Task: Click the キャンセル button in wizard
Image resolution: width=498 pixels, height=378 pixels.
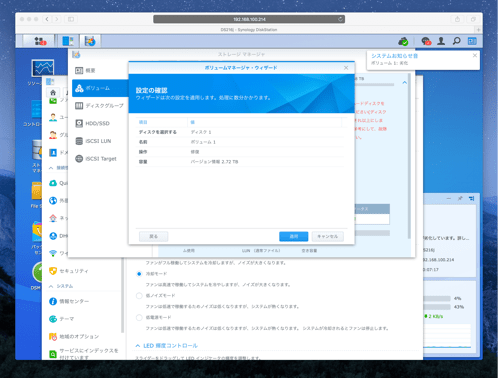Action: [x=328, y=236]
